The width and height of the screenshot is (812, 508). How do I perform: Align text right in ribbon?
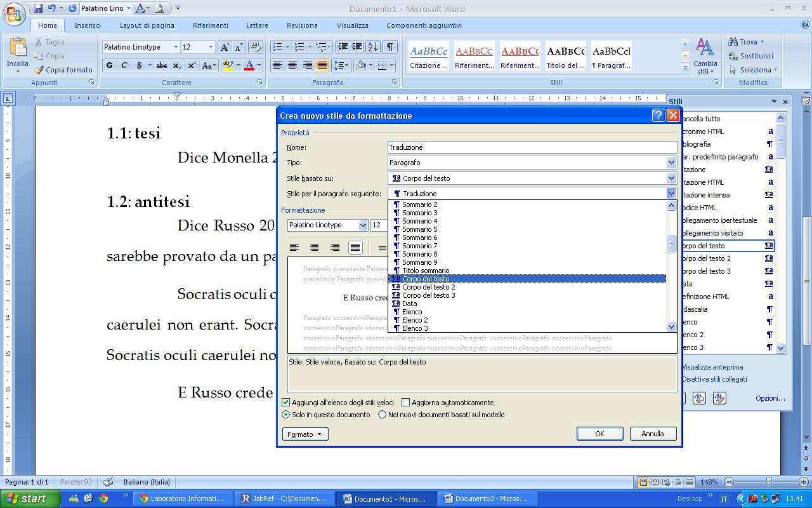click(x=308, y=65)
